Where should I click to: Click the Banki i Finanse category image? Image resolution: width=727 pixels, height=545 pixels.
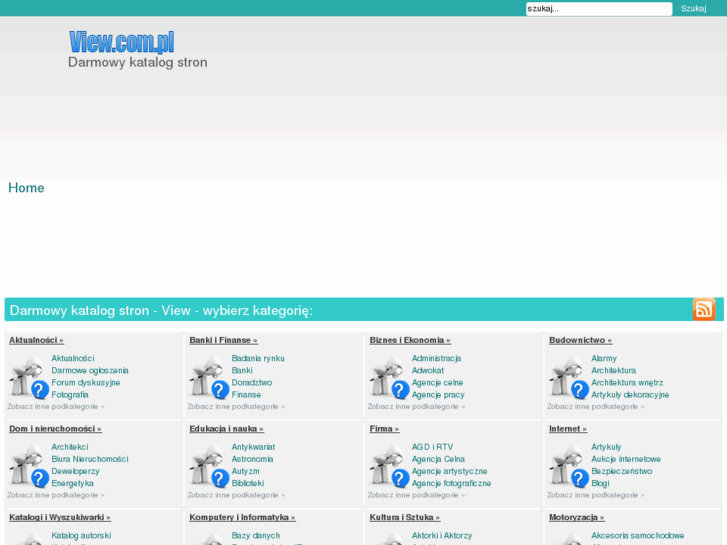point(210,377)
